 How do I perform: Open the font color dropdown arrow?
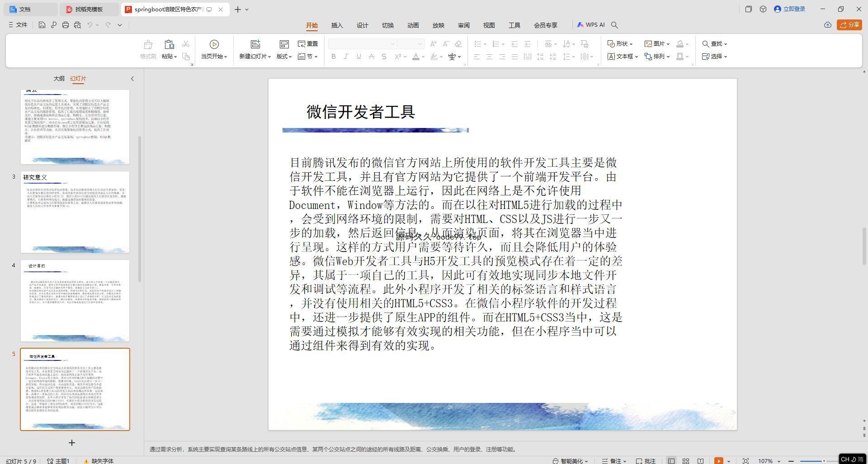point(423,57)
